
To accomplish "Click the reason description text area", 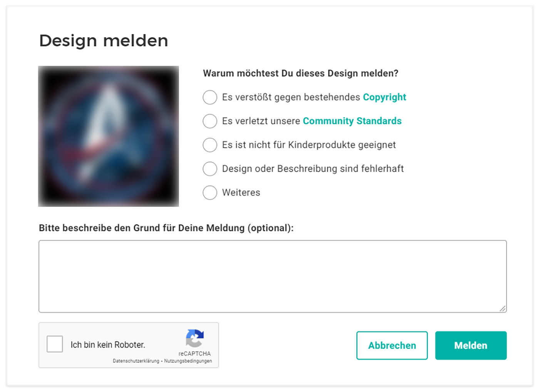I will click(273, 276).
